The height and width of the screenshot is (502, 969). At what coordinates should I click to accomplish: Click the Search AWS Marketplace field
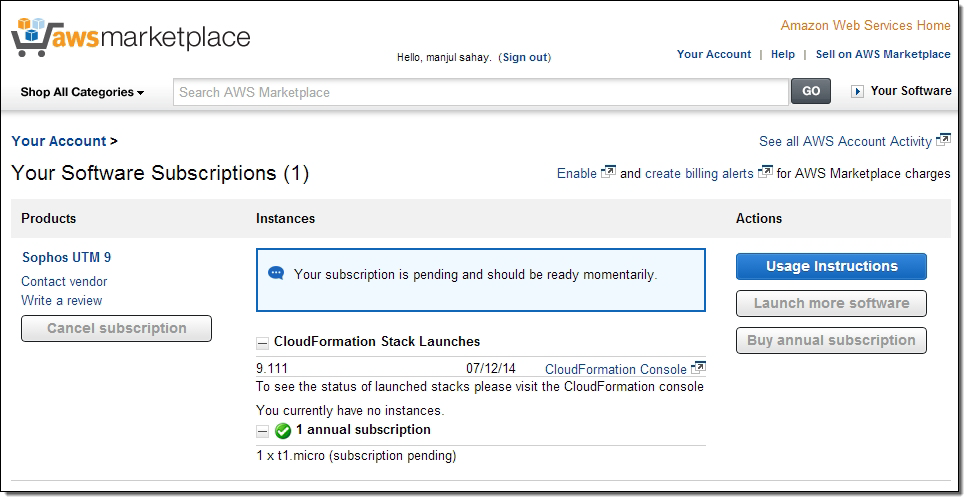[480, 92]
